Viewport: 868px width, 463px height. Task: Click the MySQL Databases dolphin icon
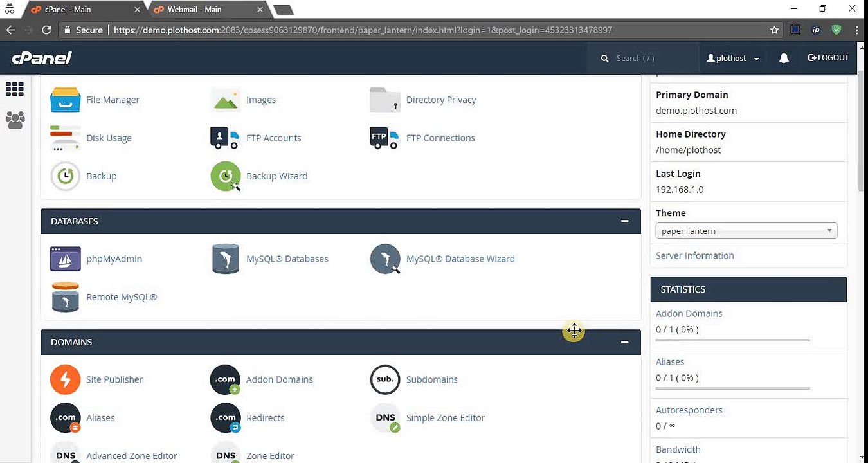[226, 259]
